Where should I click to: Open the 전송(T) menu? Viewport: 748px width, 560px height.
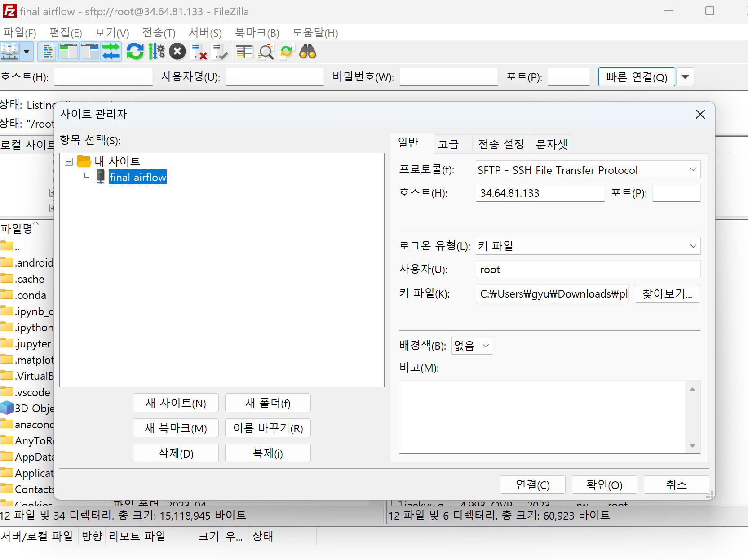(159, 33)
